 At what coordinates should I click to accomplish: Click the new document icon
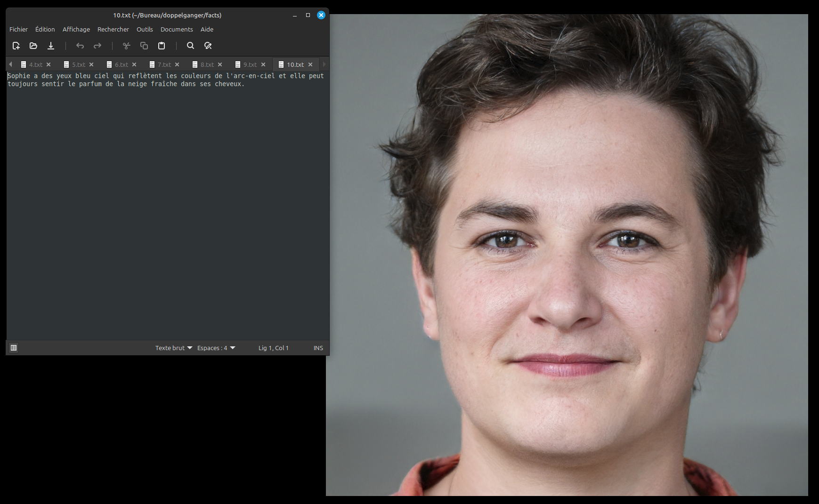coord(16,46)
